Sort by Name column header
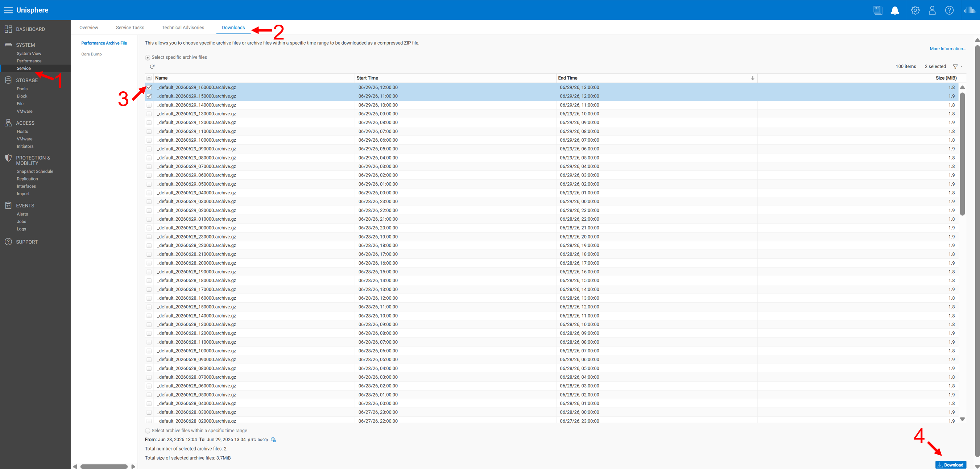The height and width of the screenshot is (469, 980). [161, 78]
